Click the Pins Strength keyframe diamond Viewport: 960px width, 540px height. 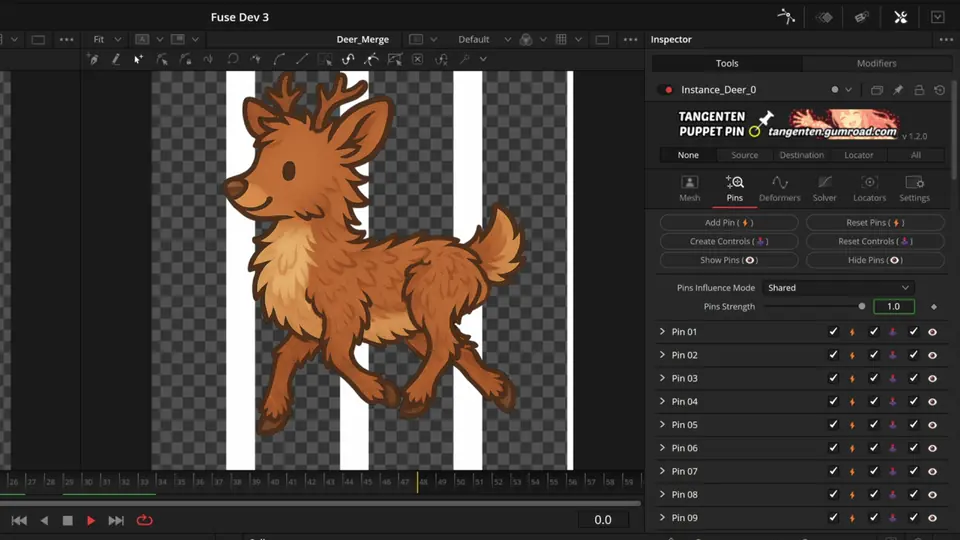point(934,307)
